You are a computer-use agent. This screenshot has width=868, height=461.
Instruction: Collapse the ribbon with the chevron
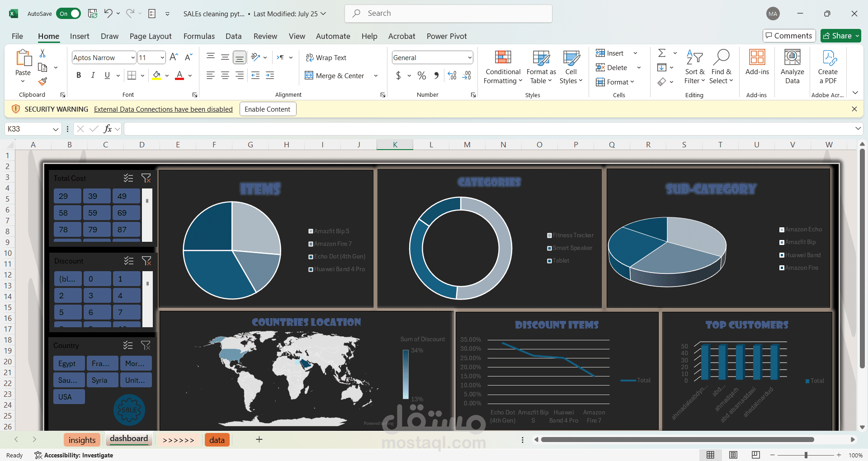[855, 93]
